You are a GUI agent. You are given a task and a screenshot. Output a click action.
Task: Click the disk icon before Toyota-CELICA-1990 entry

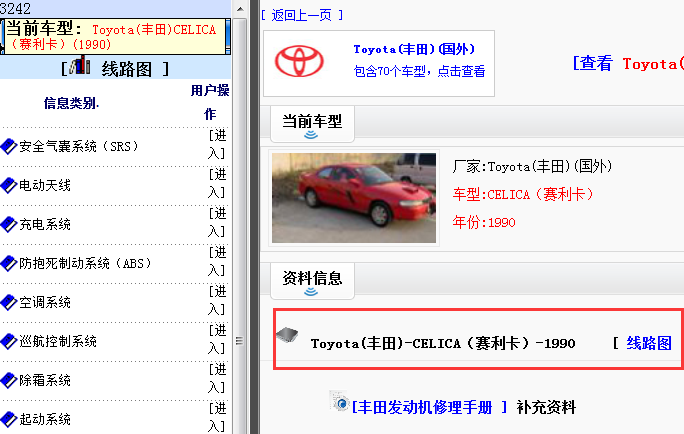287,335
